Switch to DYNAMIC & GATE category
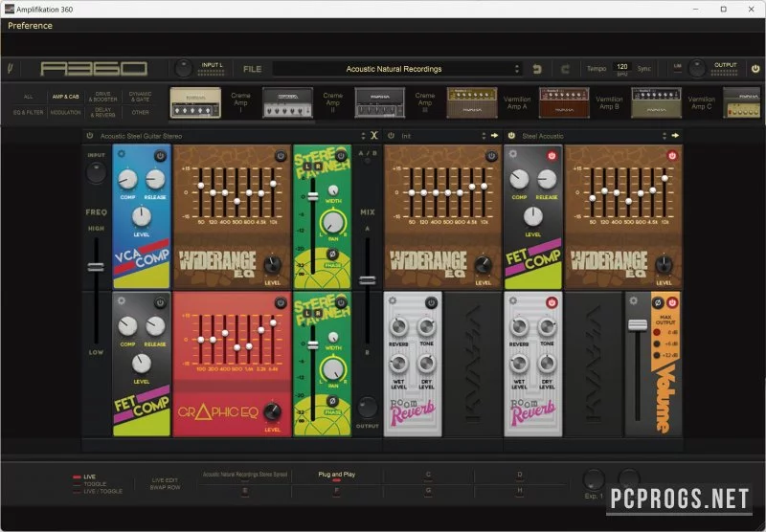 point(140,97)
